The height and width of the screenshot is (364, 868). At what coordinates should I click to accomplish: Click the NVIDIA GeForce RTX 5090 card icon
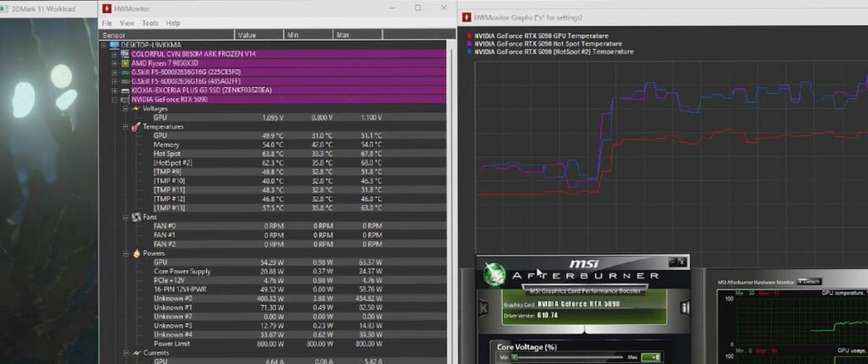coord(125,100)
